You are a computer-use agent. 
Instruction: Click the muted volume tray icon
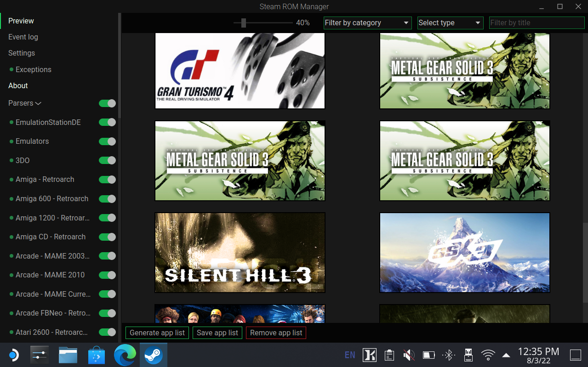(409, 355)
